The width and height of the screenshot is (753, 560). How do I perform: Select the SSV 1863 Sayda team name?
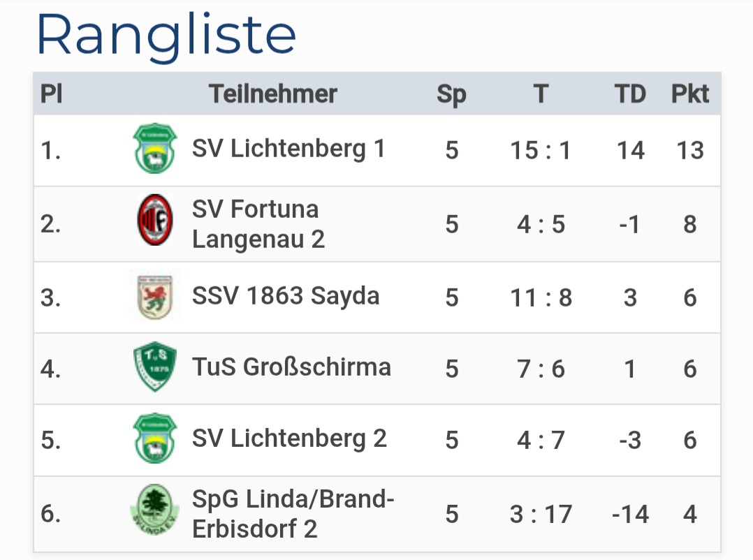286,296
